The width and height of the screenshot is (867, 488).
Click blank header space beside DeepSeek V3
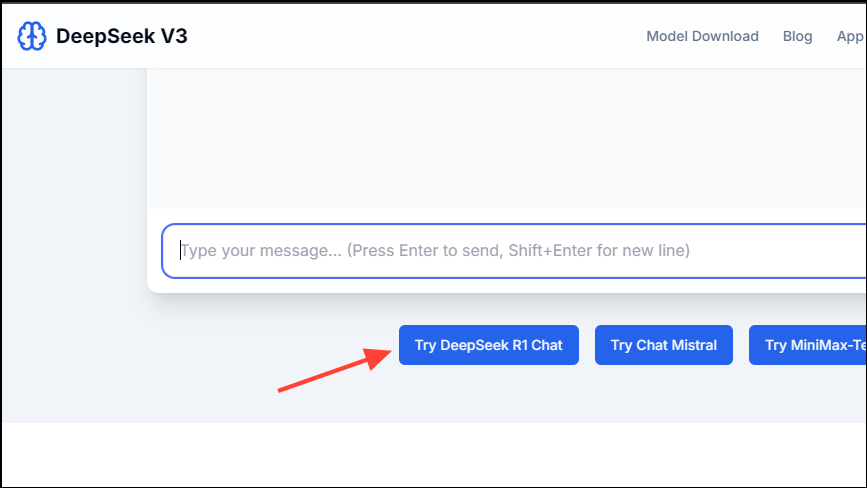coord(415,36)
